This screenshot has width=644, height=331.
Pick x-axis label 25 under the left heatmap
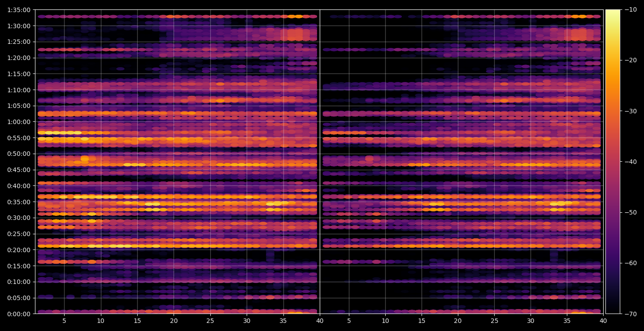(210, 321)
